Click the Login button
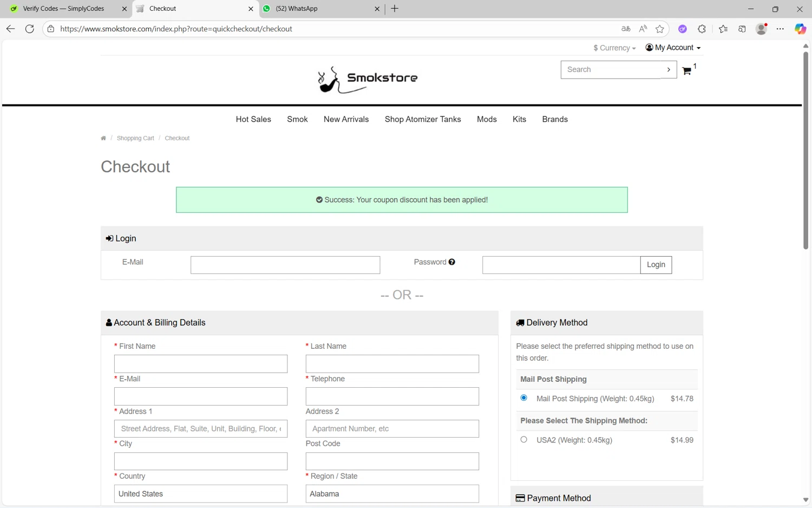Image resolution: width=812 pixels, height=508 pixels. (x=656, y=265)
